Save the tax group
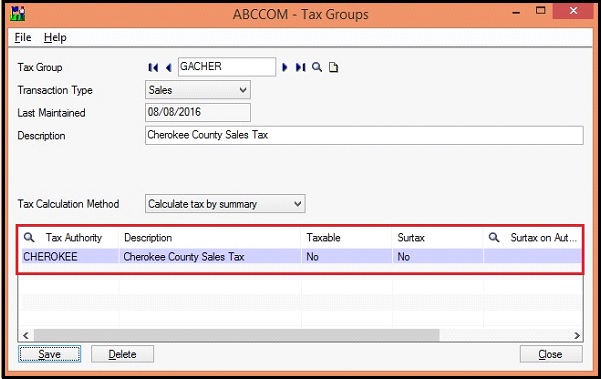 49,354
